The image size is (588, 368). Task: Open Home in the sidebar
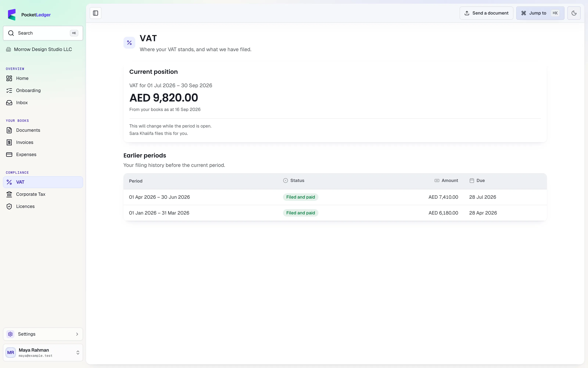[x=43, y=78]
